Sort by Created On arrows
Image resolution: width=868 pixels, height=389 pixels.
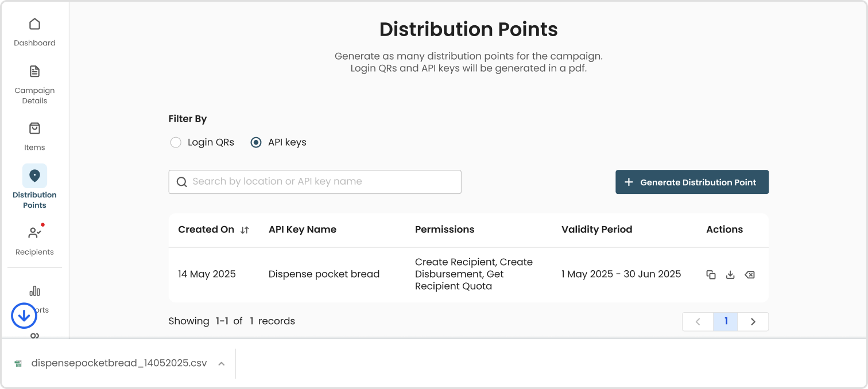245,229
